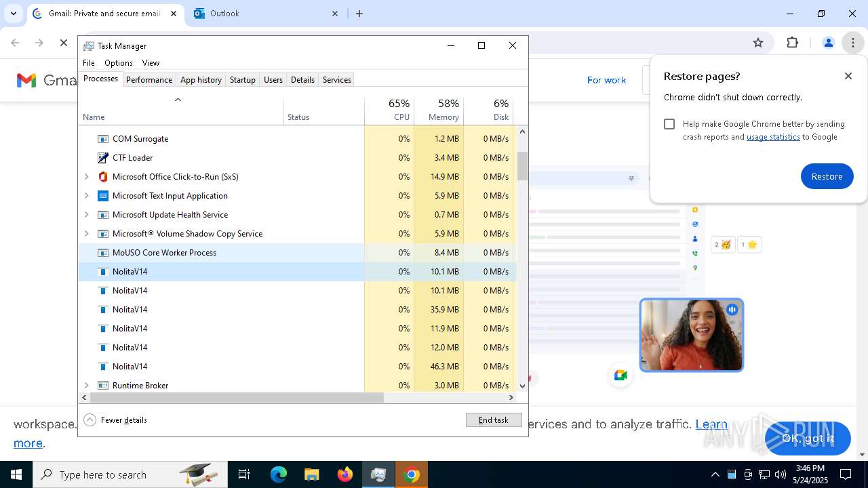Click the Runtime Broker process icon
Image resolution: width=868 pixels, height=488 pixels.
pos(103,386)
